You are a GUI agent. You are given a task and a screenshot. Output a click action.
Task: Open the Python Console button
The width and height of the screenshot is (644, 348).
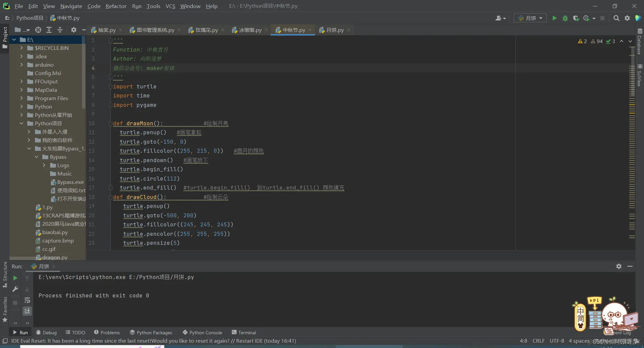click(x=202, y=333)
